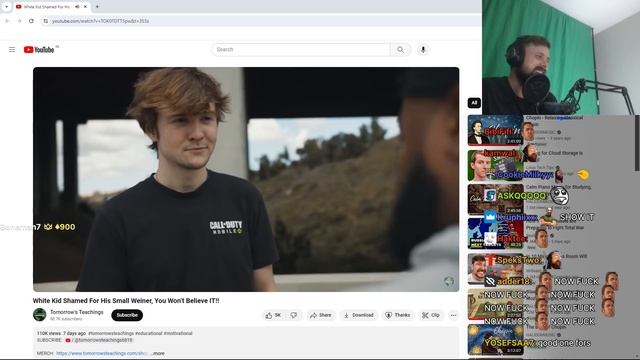Expand description with ...more
This screenshot has height=360, width=640.
(x=158, y=353)
